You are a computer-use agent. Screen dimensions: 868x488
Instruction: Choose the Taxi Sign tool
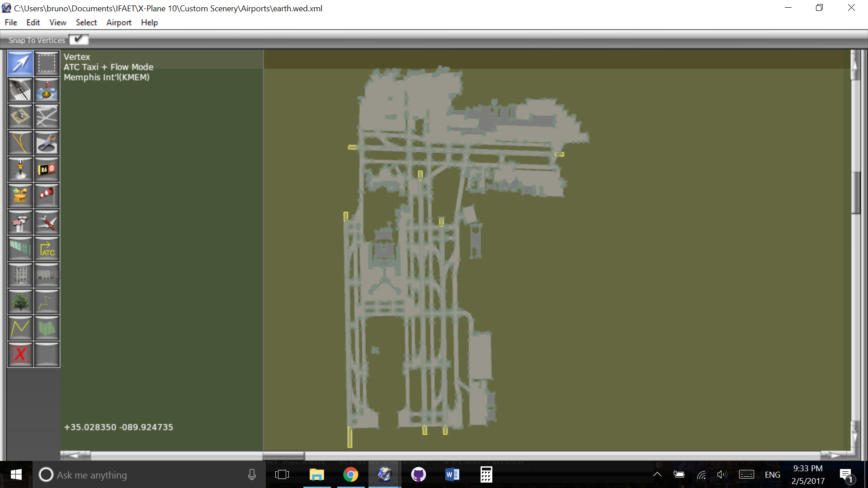(x=47, y=169)
